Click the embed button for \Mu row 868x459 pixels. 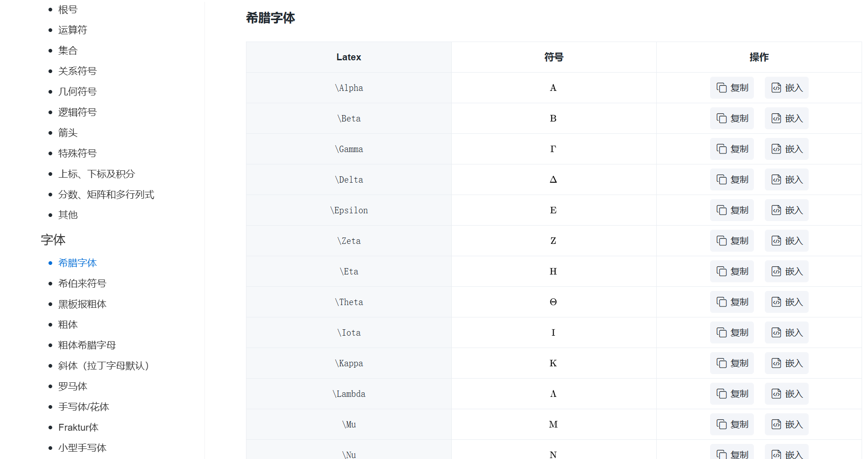click(787, 424)
